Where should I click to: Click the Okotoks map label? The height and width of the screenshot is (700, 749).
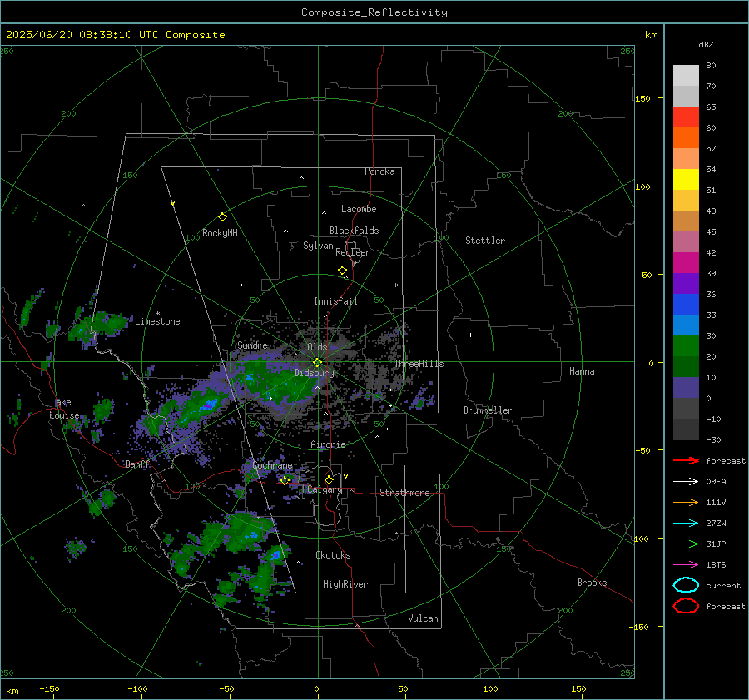pos(333,555)
